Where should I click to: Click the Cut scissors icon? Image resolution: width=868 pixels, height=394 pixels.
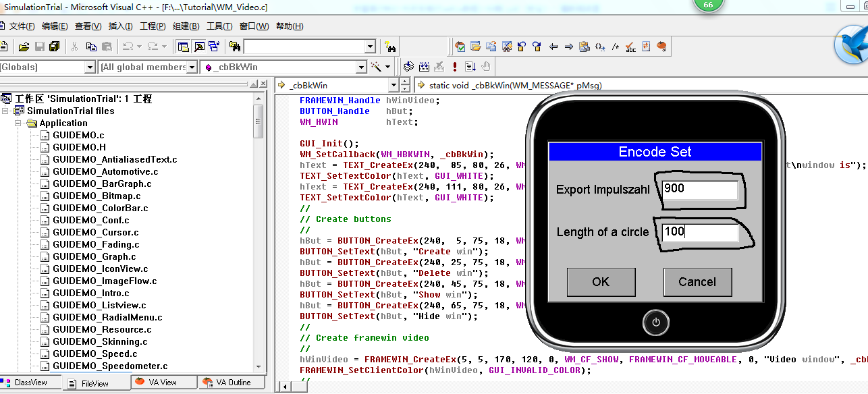[x=75, y=47]
